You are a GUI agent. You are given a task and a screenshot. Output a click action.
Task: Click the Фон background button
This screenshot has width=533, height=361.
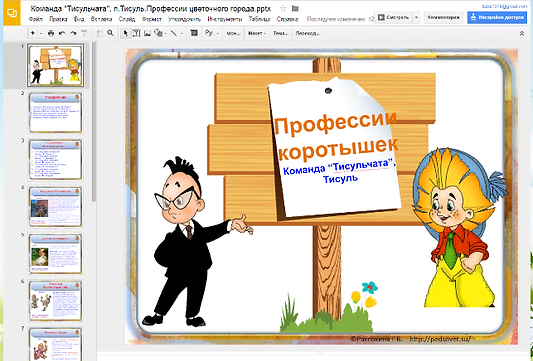[233, 33]
